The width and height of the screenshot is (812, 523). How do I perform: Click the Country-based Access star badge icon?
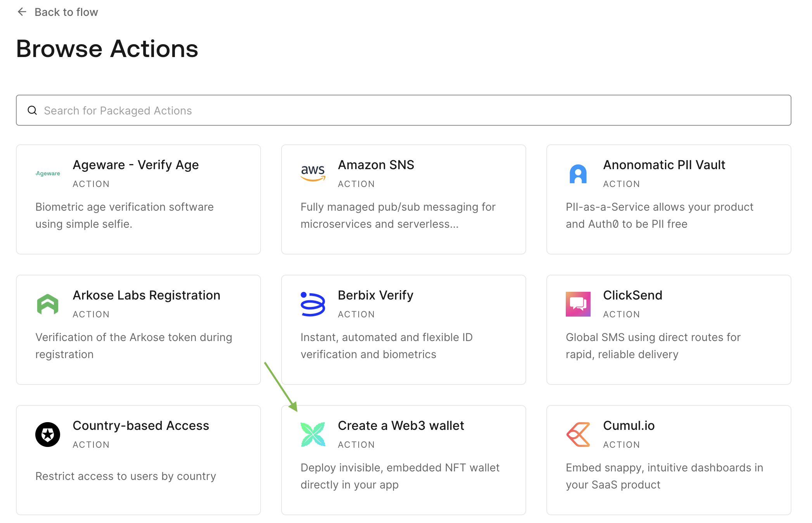(48, 435)
